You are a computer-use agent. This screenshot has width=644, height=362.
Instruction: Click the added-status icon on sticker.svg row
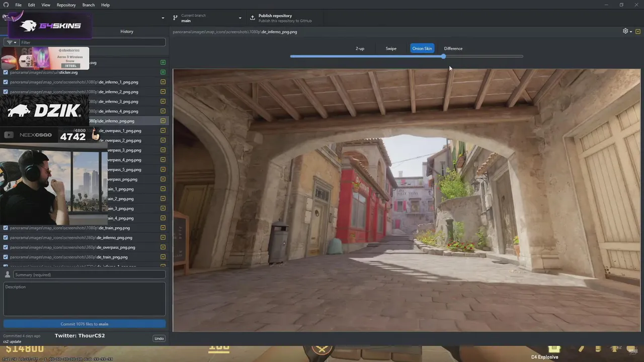[163, 72]
